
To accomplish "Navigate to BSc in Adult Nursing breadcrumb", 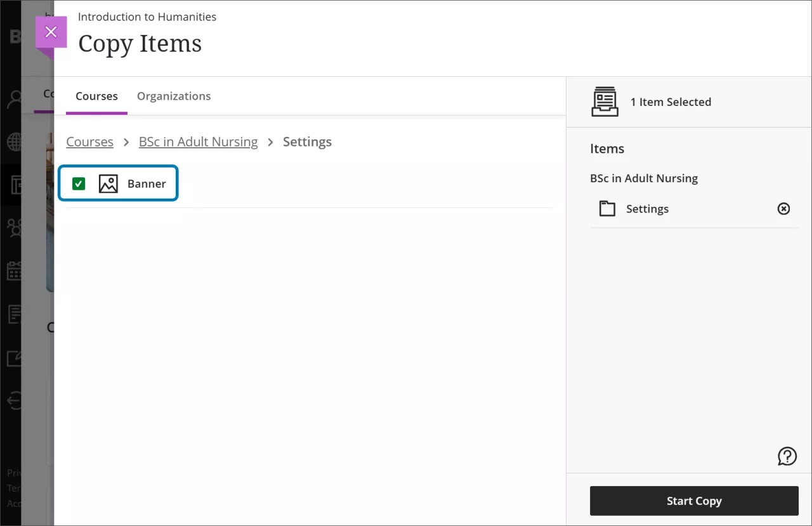I will point(198,141).
